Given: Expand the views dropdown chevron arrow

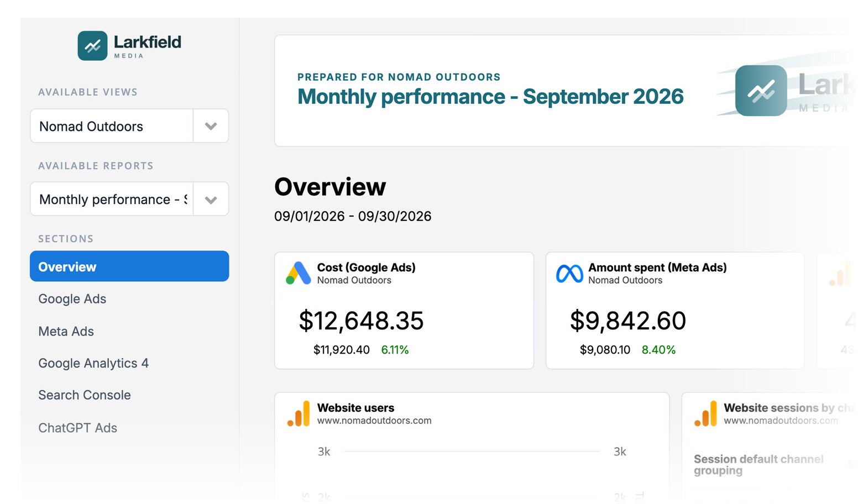Looking at the screenshot, I should click(211, 126).
